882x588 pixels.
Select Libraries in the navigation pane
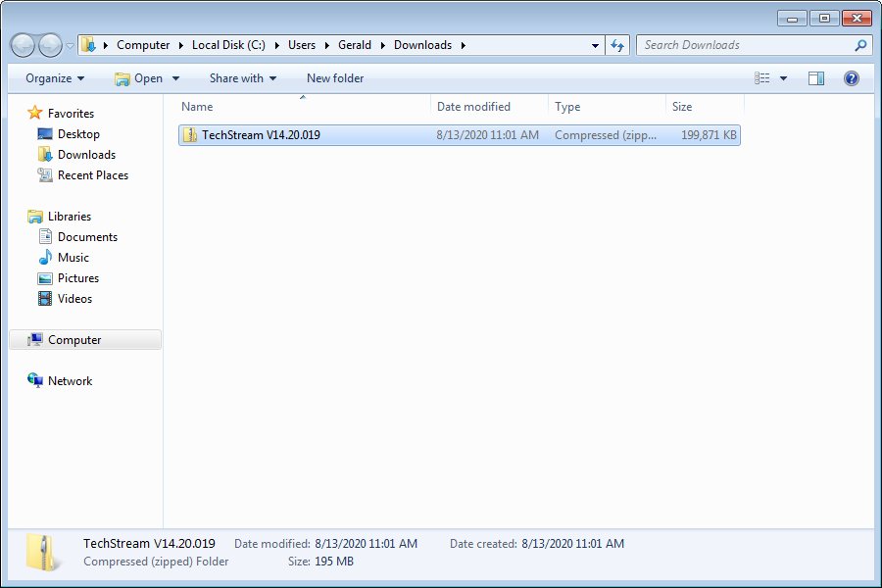[70, 216]
